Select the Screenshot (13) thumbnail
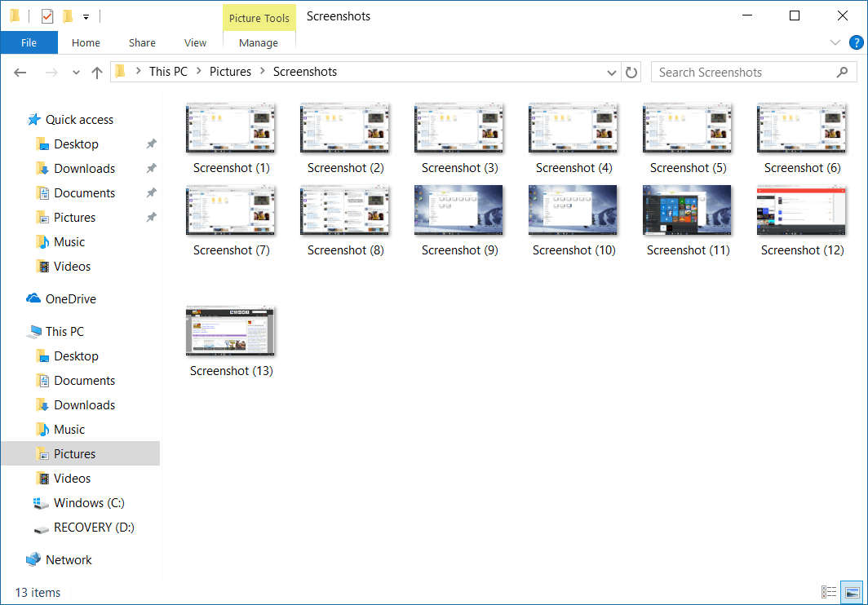This screenshot has width=868, height=605. 230,330
